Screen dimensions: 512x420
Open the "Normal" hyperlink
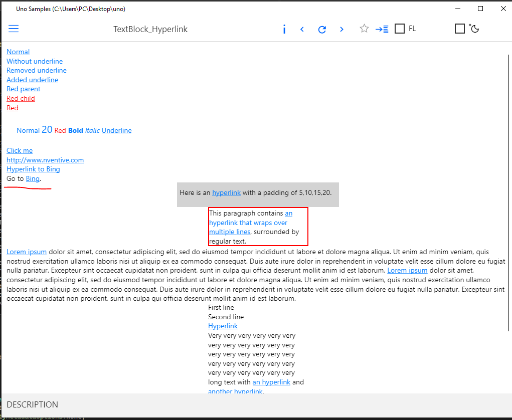(x=18, y=52)
